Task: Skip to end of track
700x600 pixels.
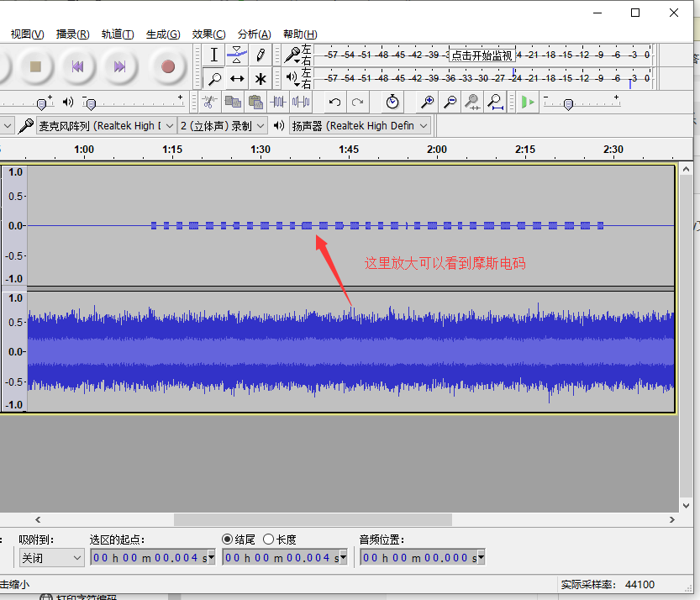Action: (119, 67)
